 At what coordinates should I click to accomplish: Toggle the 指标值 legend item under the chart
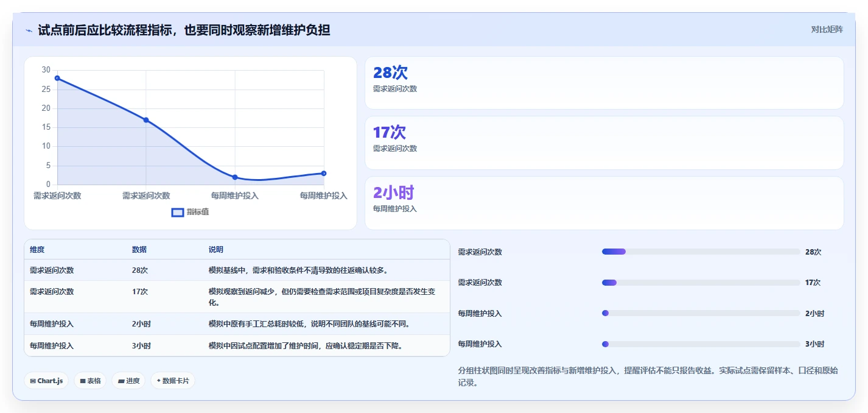coord(191,212)
